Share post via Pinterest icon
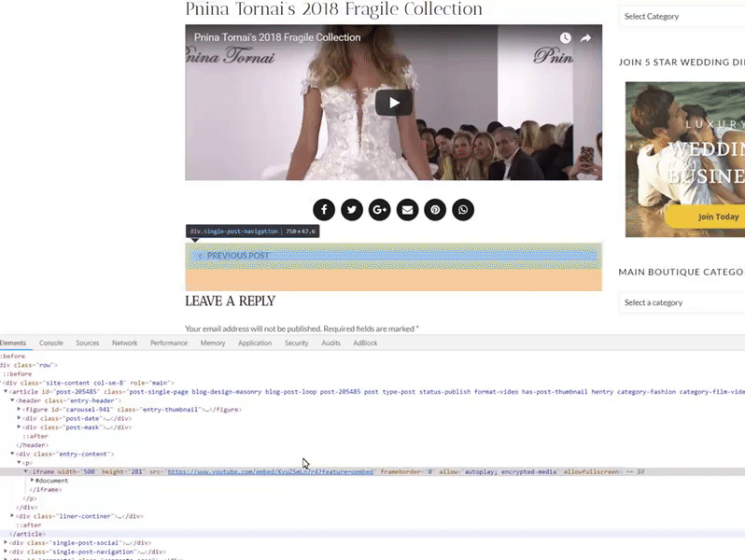This screenshot has width=745, height=560. click(x=435, y=209)
